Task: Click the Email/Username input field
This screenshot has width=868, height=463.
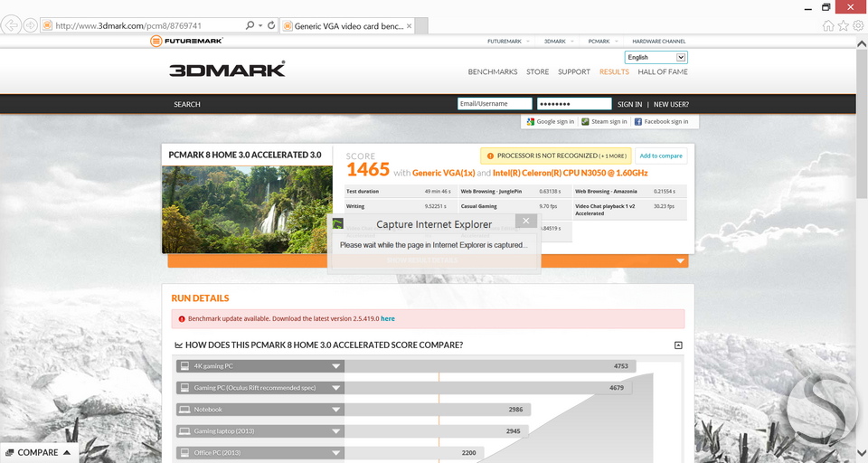Action: click(495, 104)
